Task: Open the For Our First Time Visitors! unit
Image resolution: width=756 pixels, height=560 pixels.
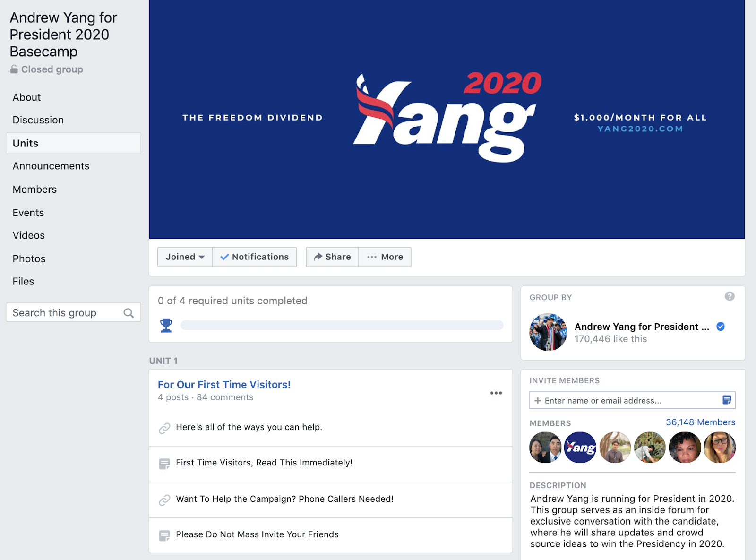Action: coord(224,385)
